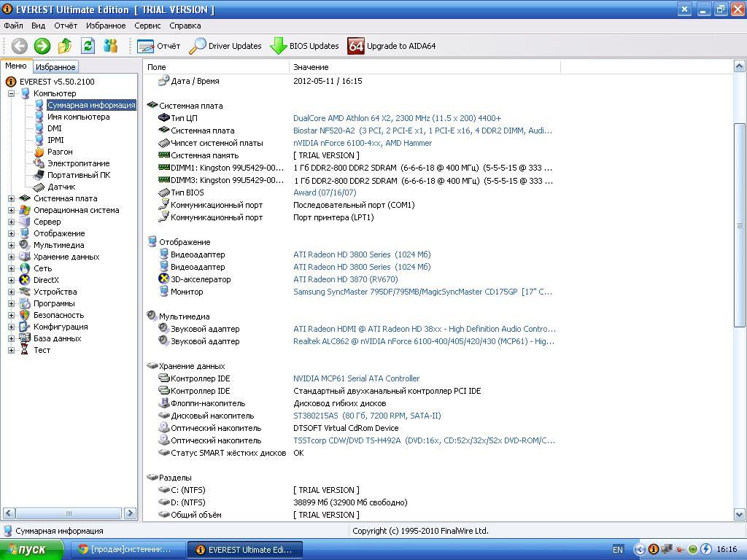Viewport: 747px width, 560px height.
Task: Expand the Системная плата tree node
Action: (12, 198)
